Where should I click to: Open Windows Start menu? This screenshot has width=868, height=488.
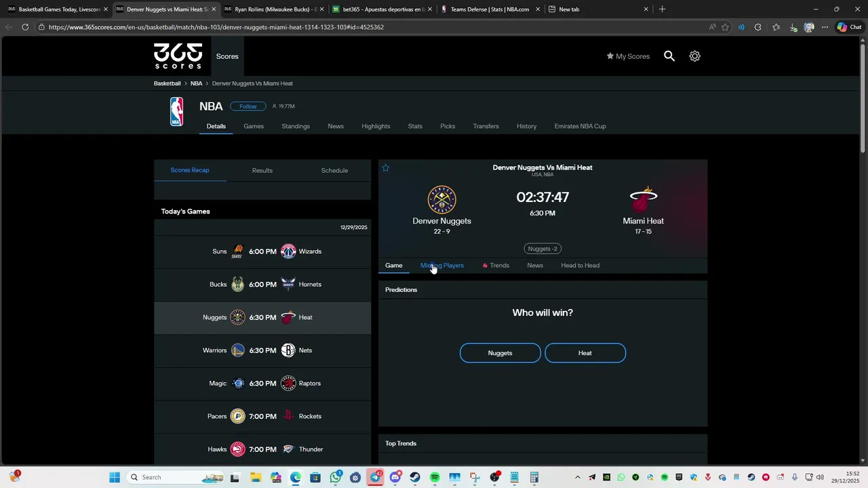coord(115,477)
